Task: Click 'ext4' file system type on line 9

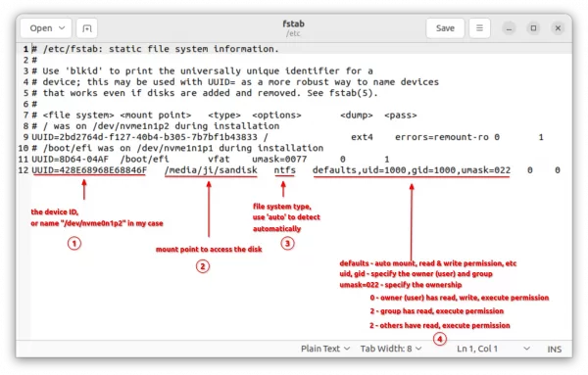Action: point(362,137)
